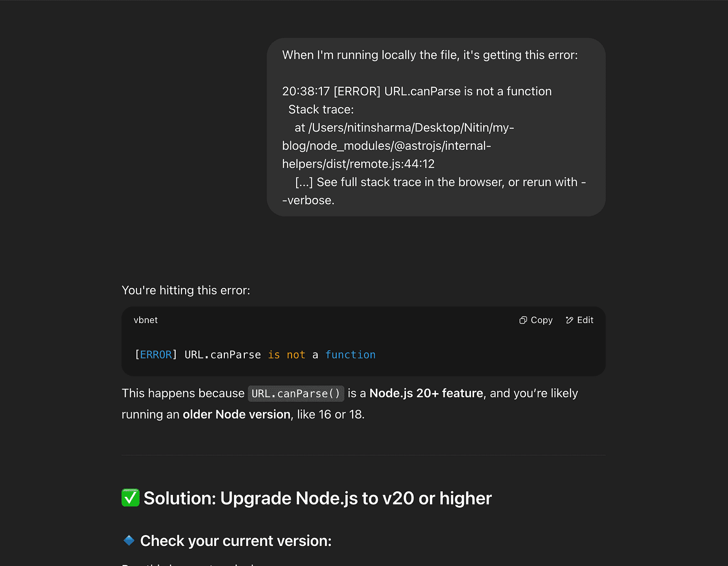Image resolution: width=728 pixels, height=566 pixels.
Task: Click the Copy icon in code block
Action: pyautogui.click(x=523, y=320)
